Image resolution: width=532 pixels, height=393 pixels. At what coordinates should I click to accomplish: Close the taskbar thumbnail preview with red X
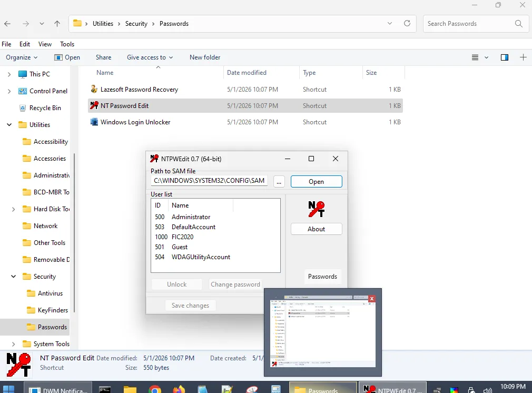click(372, 299)
